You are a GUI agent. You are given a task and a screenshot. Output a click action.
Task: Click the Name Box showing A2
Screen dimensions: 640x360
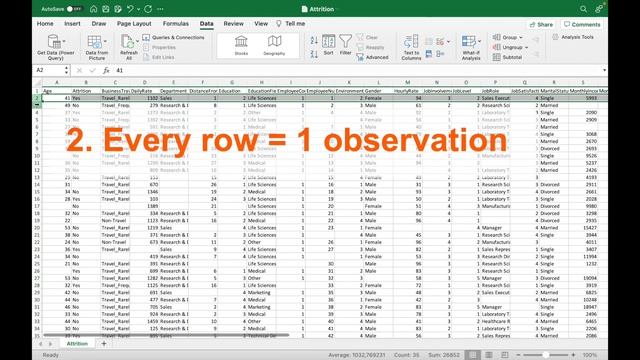coord(50,70)
